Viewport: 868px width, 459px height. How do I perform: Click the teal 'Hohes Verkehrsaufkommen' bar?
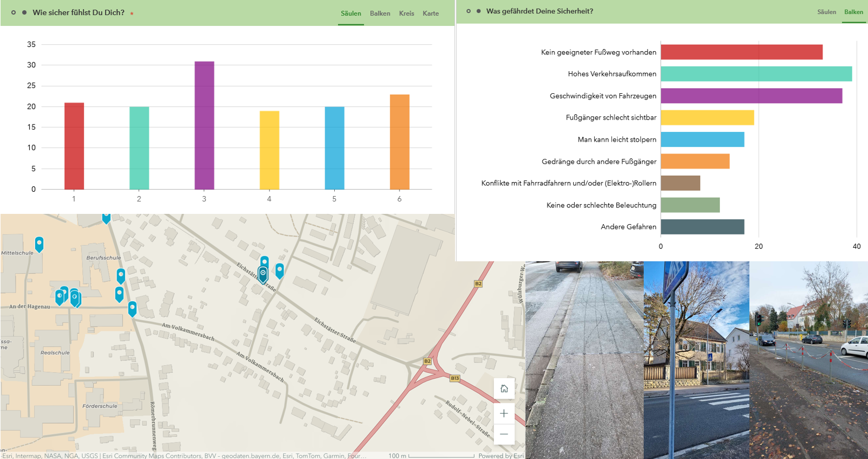click(x=756, y=74)
